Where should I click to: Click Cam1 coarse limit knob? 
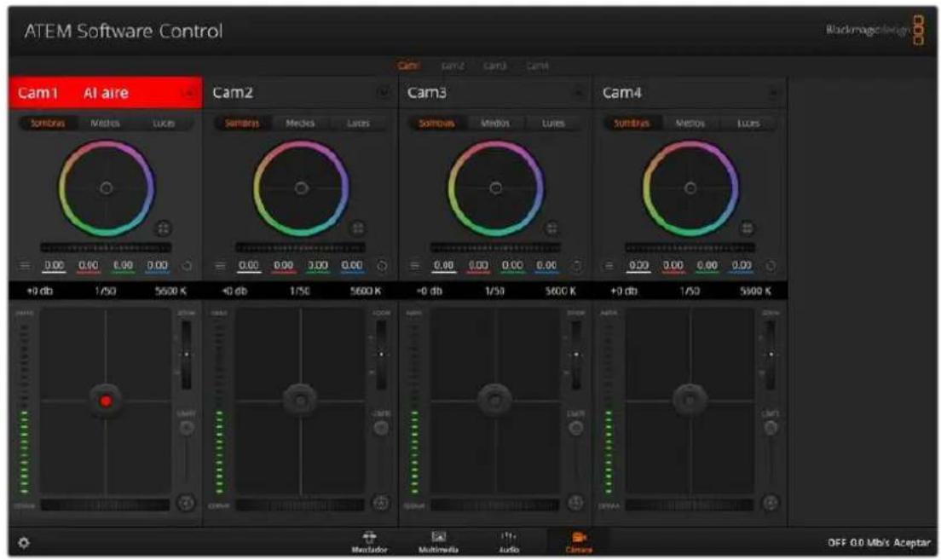tap(187, 428)
